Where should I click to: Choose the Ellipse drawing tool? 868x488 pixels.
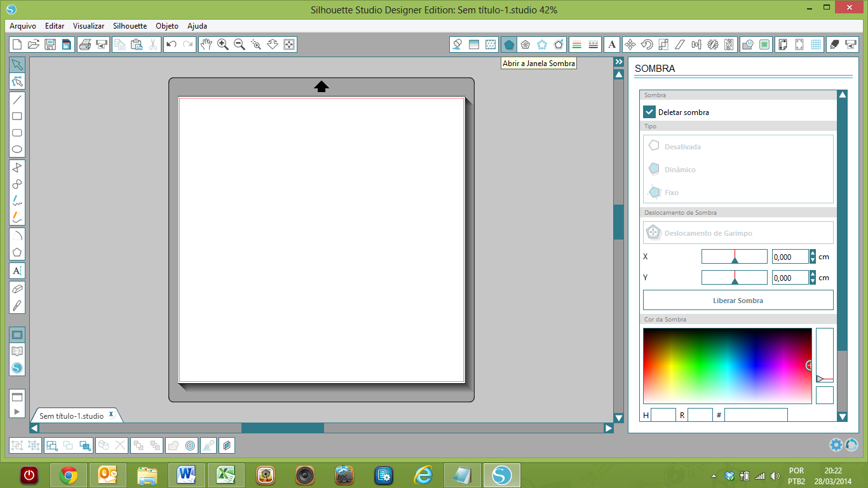(x=17, y=150)
